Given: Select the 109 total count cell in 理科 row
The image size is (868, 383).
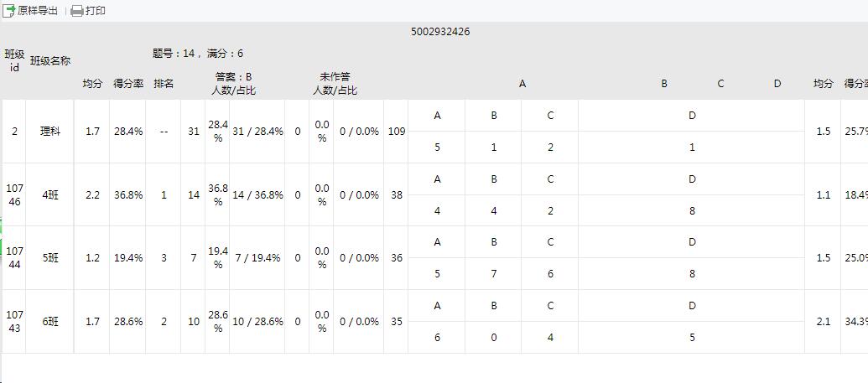Looking at the screenshot, I should coord(397,132).
